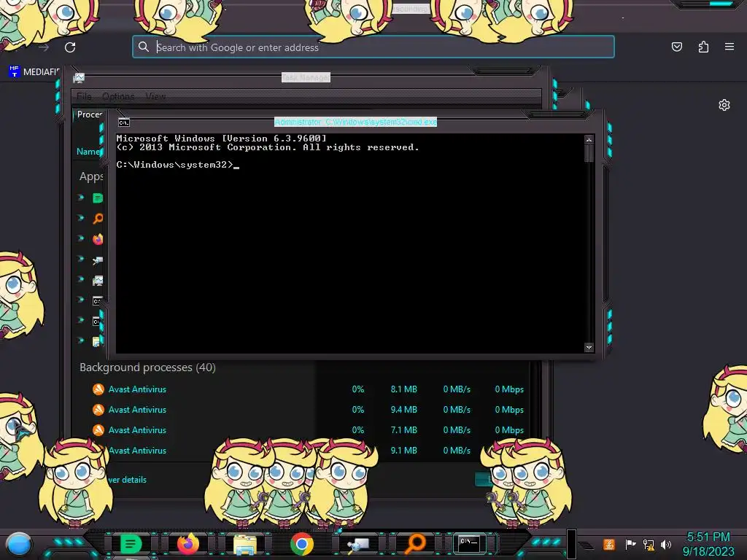
Task: Expand the network tool app process row
Action: point(81,259)
